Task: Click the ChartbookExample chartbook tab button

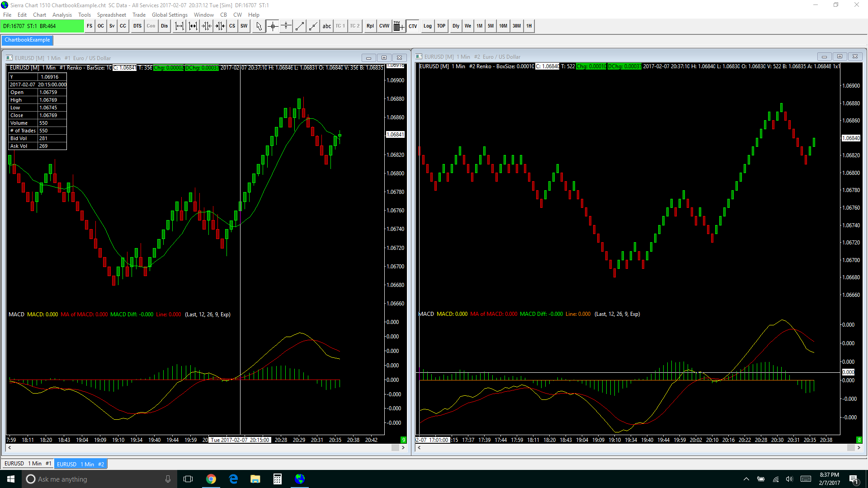Action: [27, 40]
